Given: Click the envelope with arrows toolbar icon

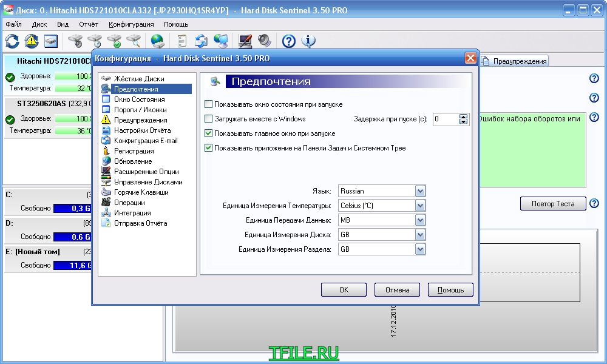Looking at the screenshot, I should (x=201, y=41).
